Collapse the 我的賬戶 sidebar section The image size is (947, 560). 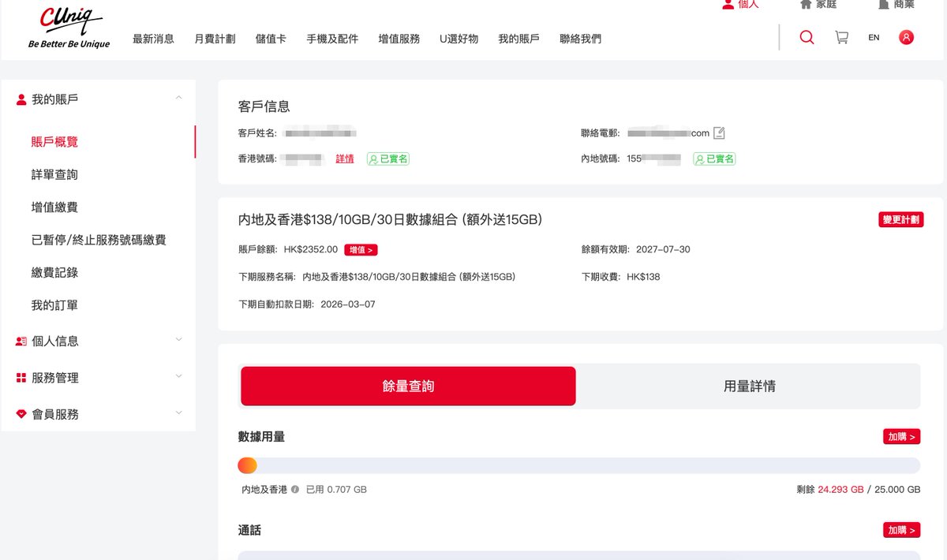tap(178, 98)
